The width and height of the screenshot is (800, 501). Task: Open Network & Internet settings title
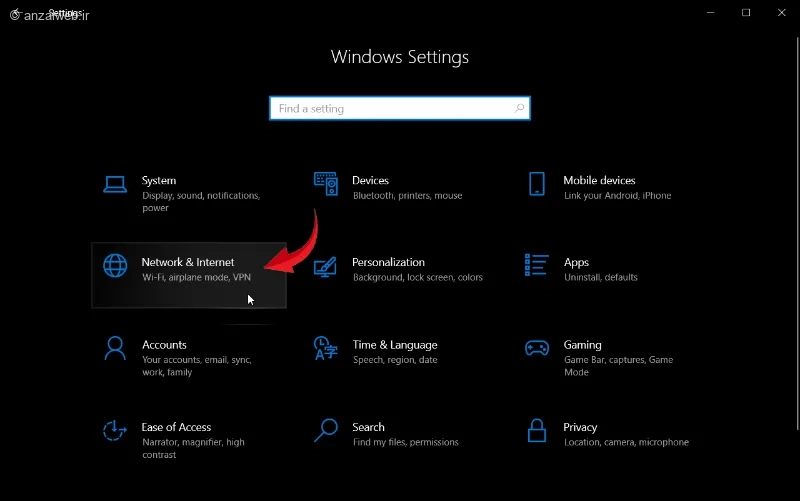pos(188,262)
